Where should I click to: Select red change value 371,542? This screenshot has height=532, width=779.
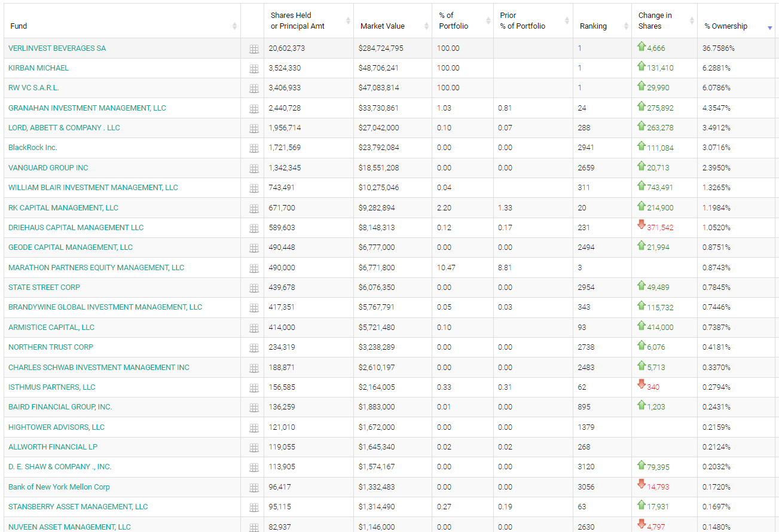(660, 227)
